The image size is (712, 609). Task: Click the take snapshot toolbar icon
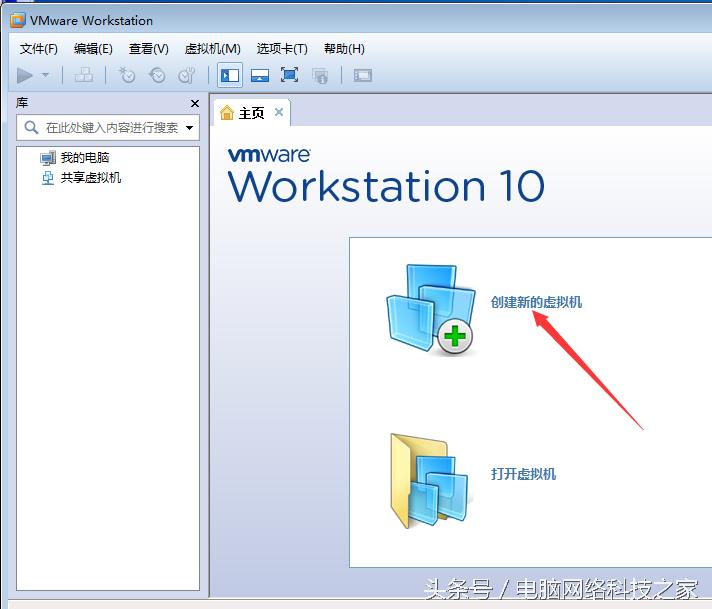point(127,75)
